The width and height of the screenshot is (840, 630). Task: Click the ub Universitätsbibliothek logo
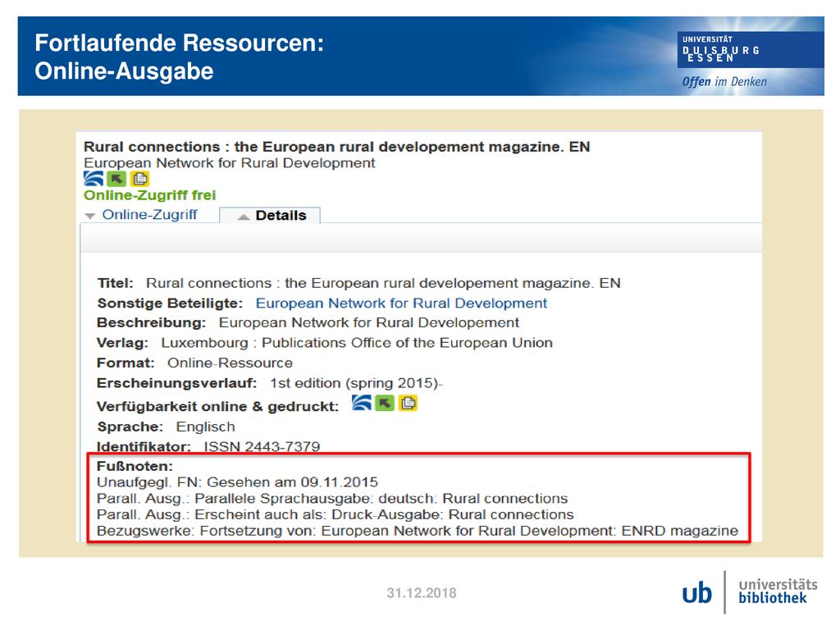750,592
